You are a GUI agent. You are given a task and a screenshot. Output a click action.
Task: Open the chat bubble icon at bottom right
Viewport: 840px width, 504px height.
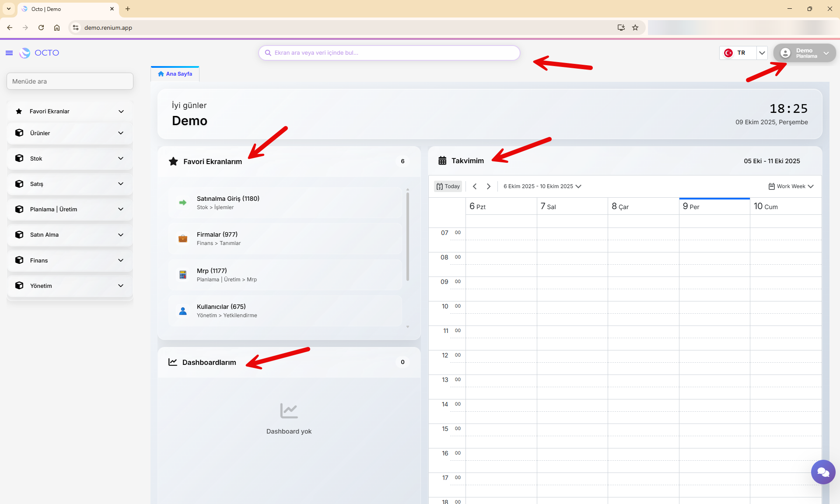click(823, 472)
